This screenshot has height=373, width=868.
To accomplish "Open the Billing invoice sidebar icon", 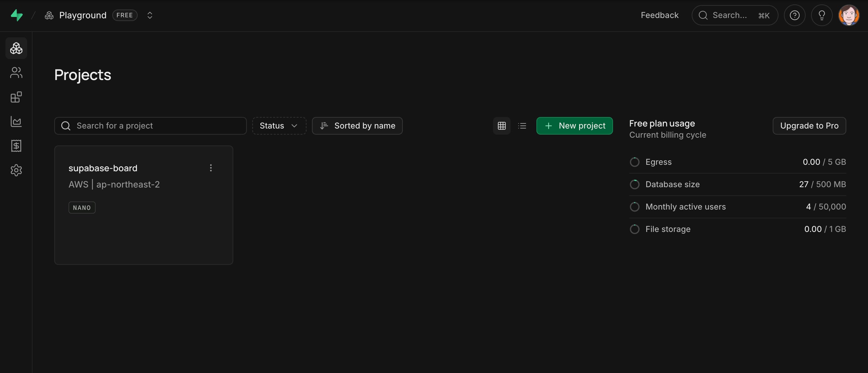I will click(16, 146).
